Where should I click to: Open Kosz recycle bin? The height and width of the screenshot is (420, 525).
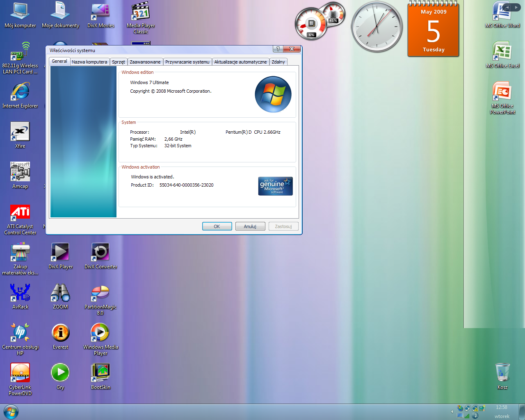[502, 377]
